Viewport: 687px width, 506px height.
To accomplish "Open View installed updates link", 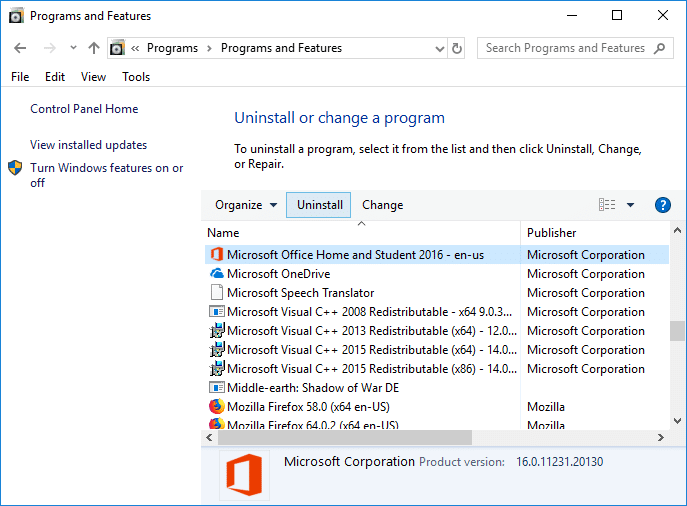I will (88, 145).
